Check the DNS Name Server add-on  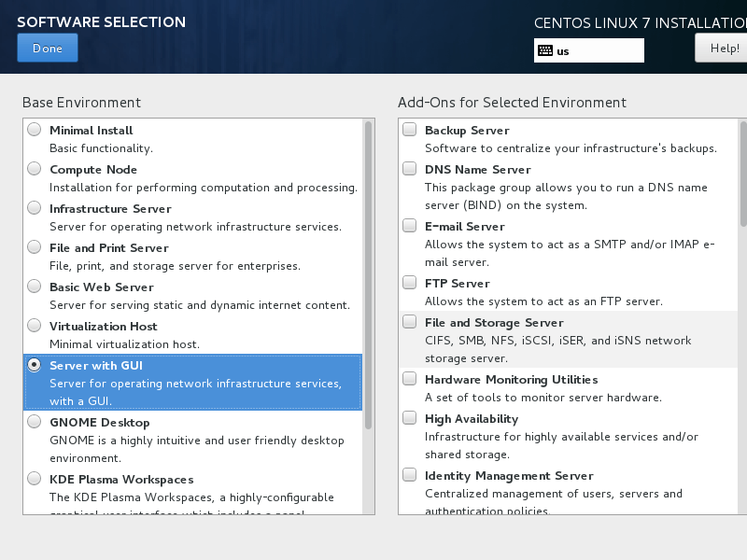[409, 169]
